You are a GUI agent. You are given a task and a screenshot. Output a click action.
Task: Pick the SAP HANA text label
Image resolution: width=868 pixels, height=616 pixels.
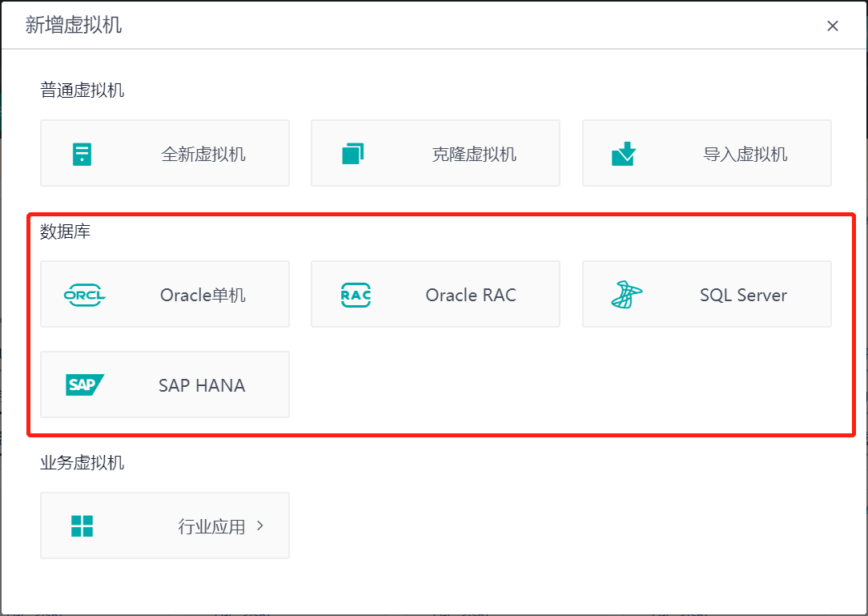tap(202, 385)
